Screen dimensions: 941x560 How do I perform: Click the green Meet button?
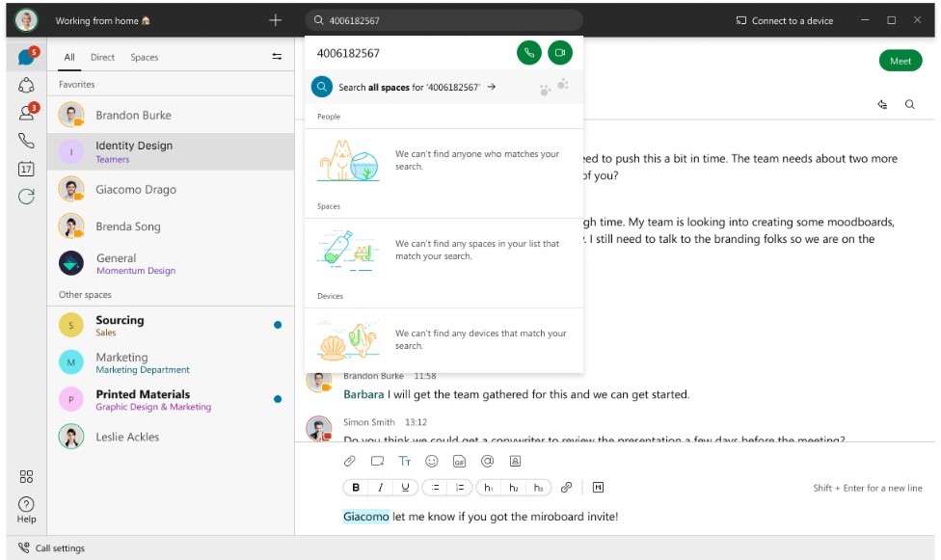point(900,61)
